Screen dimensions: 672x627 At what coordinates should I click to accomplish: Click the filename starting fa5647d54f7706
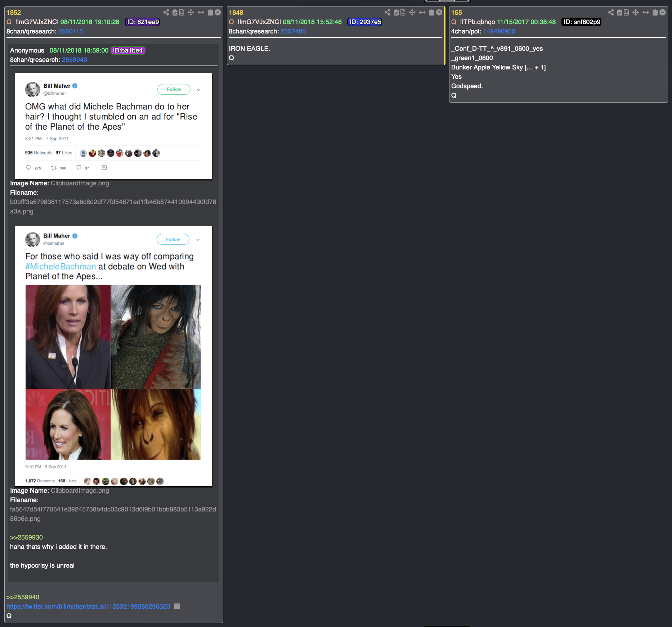113,514
